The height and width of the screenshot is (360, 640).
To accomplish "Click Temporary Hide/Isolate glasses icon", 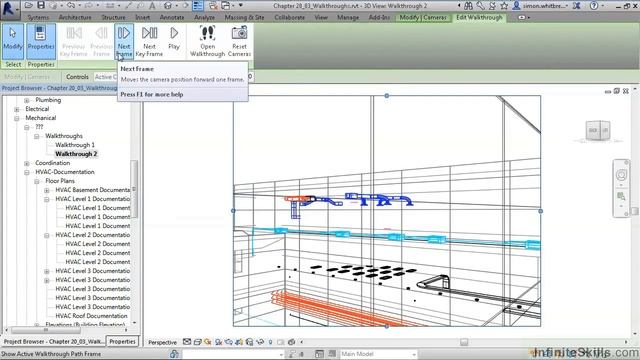I will (259, 342).
